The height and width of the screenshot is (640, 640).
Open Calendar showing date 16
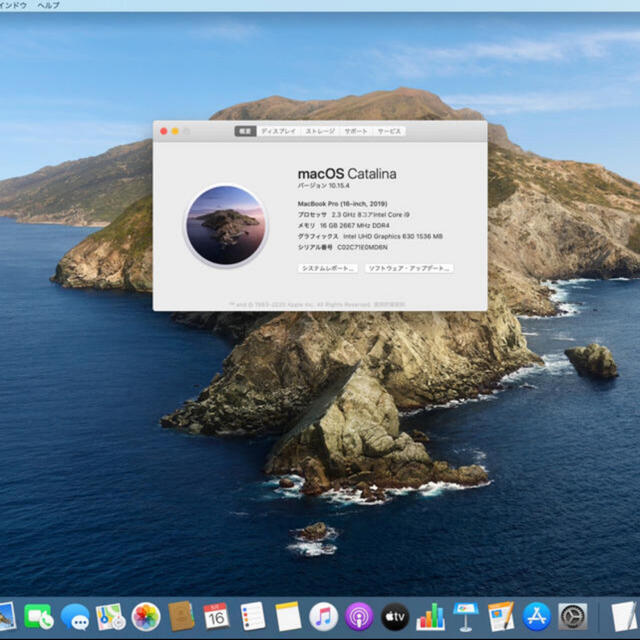coord(216,616)
